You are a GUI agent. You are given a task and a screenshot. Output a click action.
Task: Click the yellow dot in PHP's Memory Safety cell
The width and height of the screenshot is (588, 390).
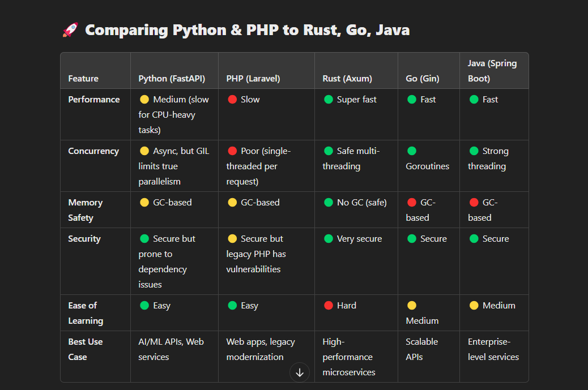(232, 202)
